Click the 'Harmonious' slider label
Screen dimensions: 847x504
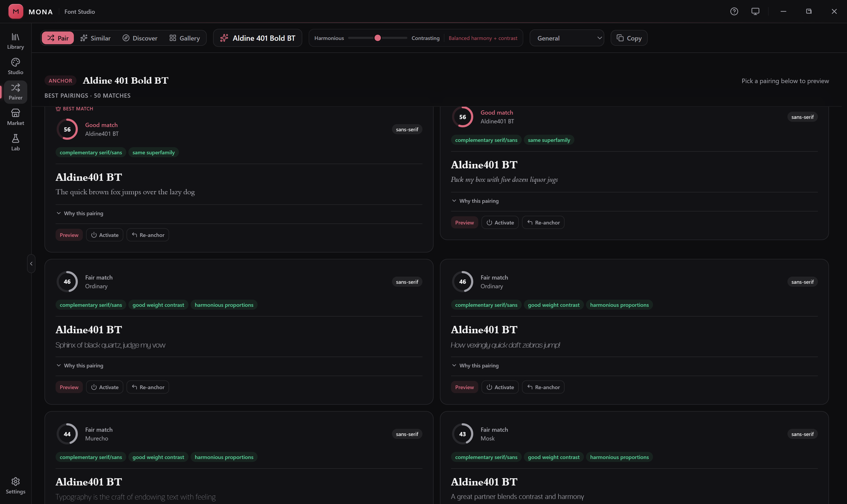pyautogui.click(x=329, y=38)
